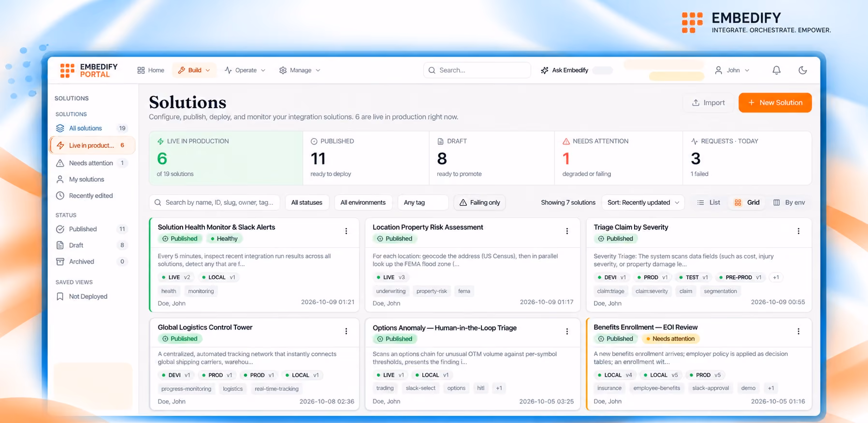The width and height of the screenshot is (868, 423).
Task: Open menu for Triage Claim by Severity card
Action: click(x=798, y=231)
